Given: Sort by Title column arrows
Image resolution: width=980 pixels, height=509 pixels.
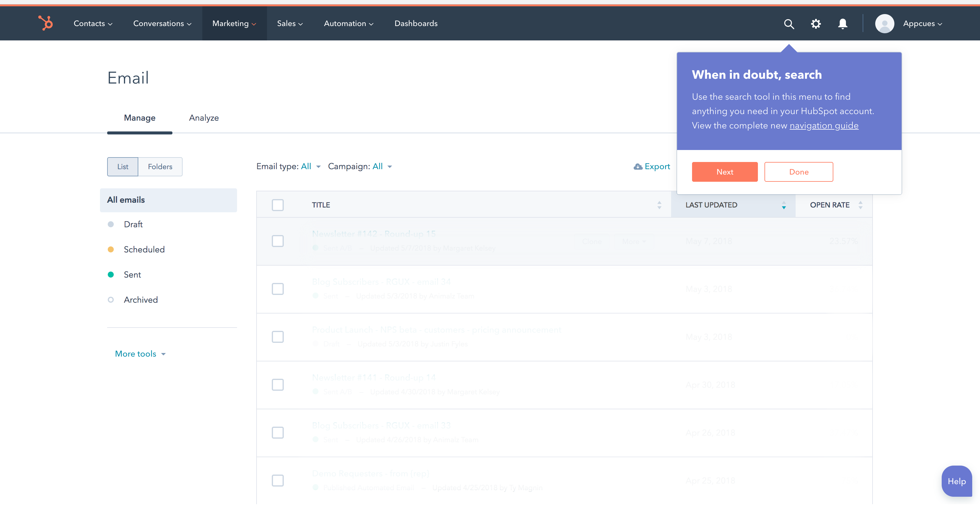Looking at the screenshot, I should tap(659, 205).
